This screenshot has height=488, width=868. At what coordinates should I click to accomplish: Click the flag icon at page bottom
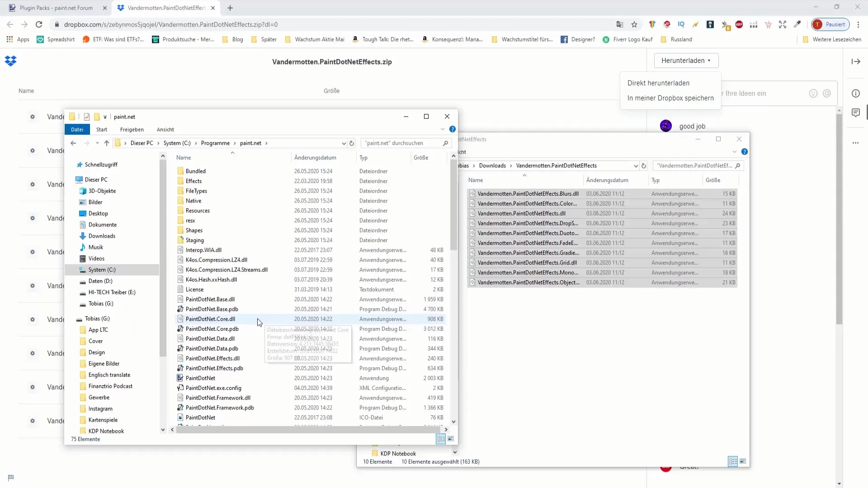click(x=11, y=478)
